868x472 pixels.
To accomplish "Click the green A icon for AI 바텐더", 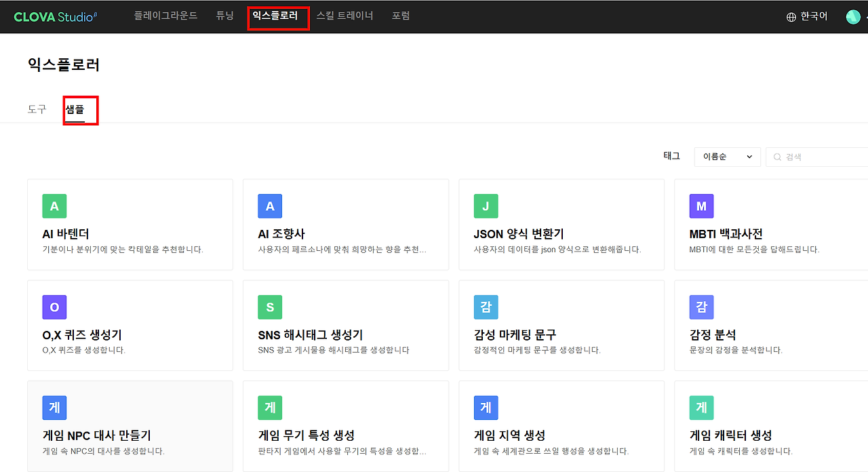I will click(54, 206).
